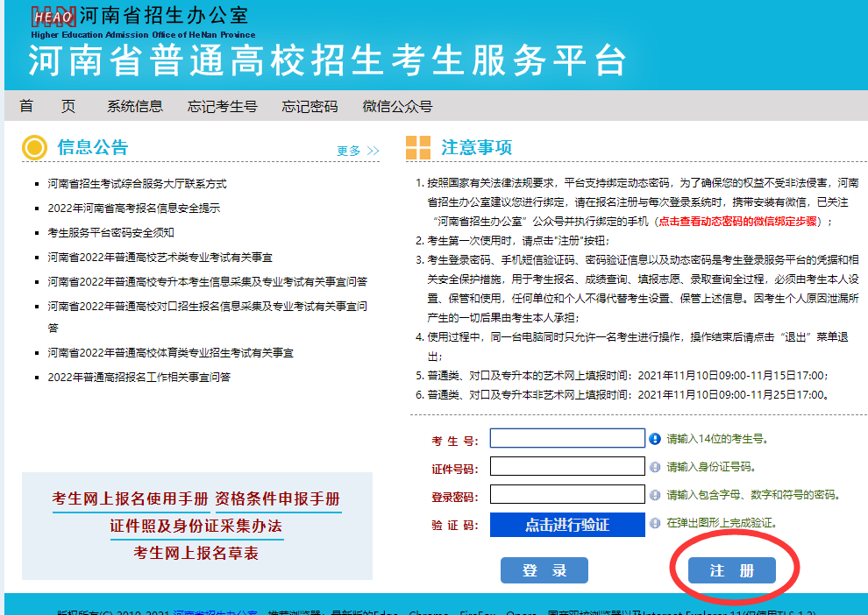The height and width of the screenshot is (615, 868).
Task: Click the yellow circle icon beside 信息公告
Action: 34,148
